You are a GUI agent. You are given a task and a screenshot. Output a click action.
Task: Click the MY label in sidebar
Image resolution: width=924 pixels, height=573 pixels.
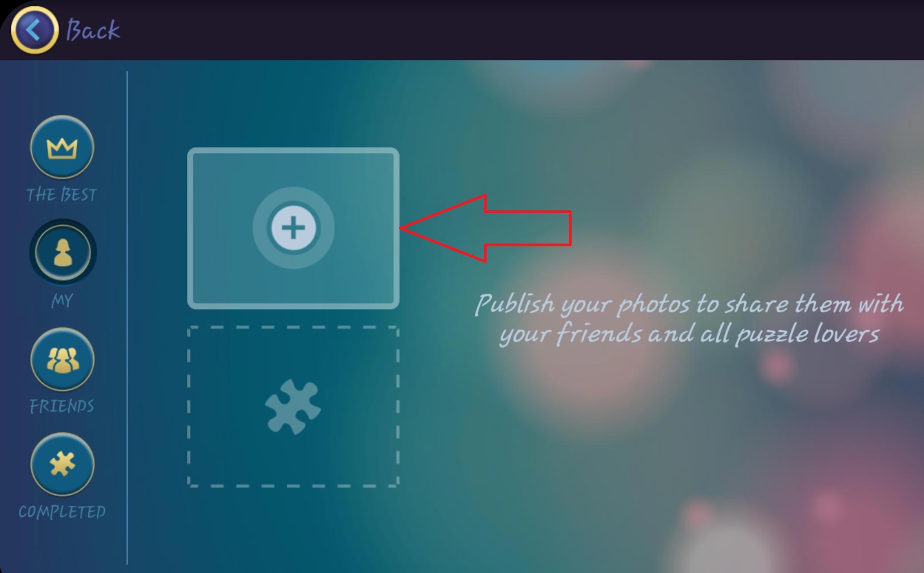[x=62, y=301]
